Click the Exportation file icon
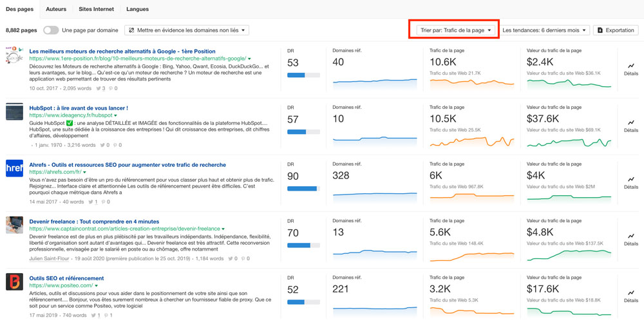This screenshot has width=644, height=324. 600,30
